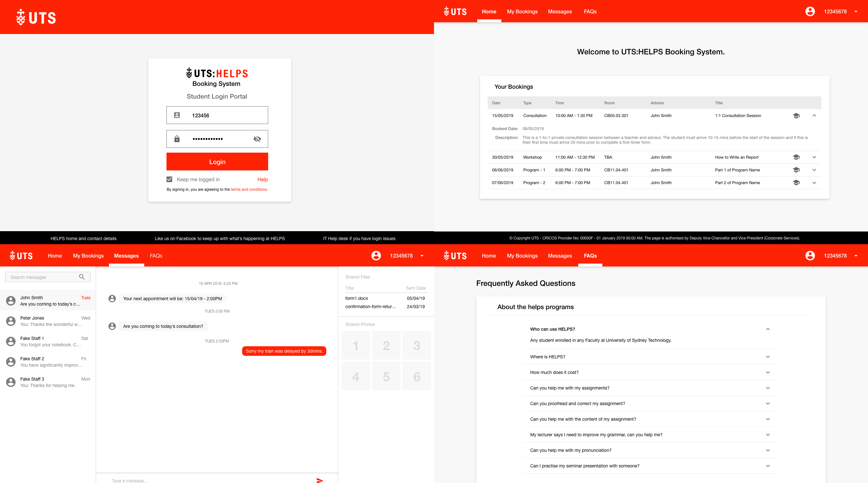Click the UTS logo on the Messages page
This screenshot has width=868, height=483.
point(21,256)
